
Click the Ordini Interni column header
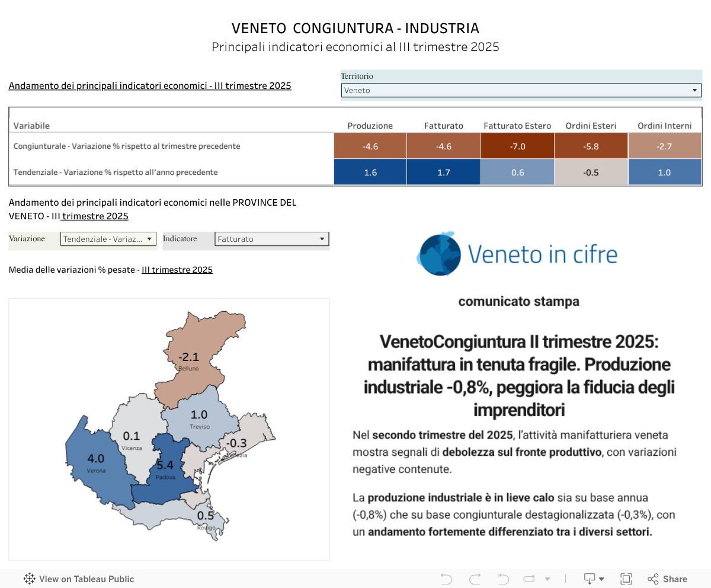coord(665,126)
